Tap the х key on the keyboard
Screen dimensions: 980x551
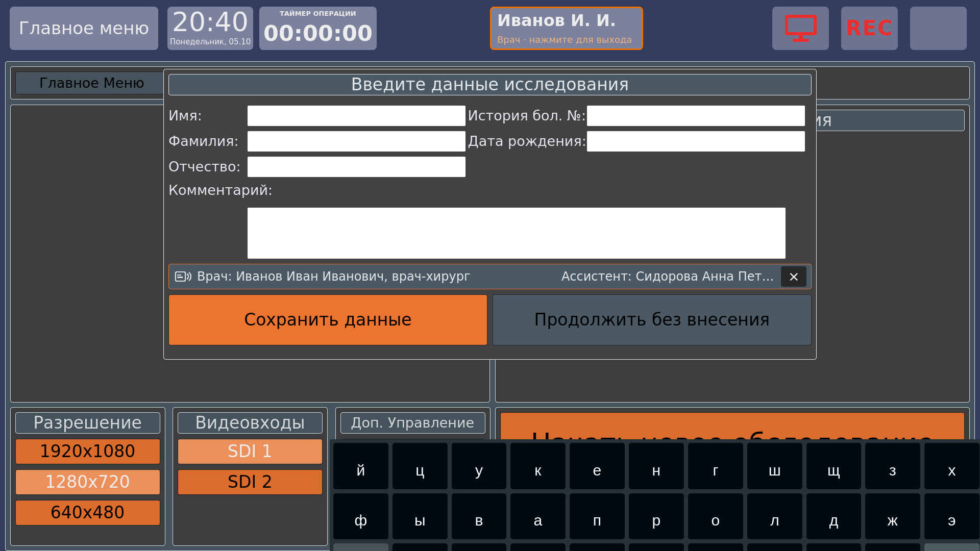tap(952, 466)
